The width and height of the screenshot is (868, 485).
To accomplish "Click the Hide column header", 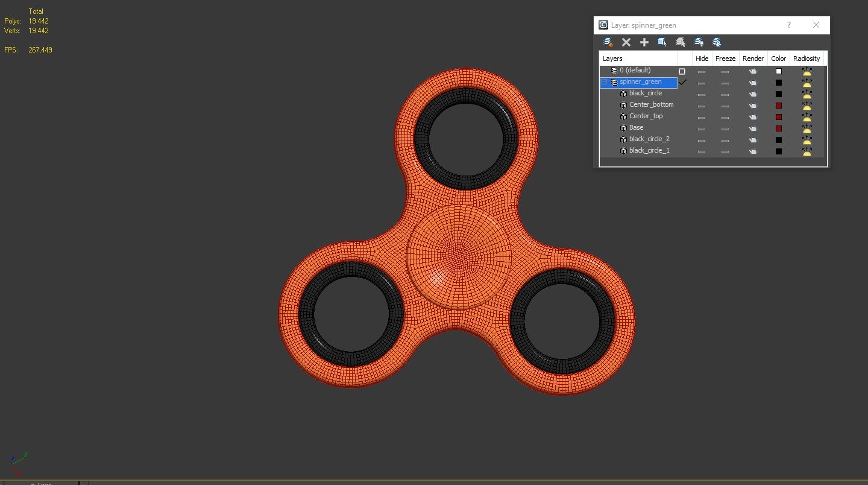I will [701, 58].
